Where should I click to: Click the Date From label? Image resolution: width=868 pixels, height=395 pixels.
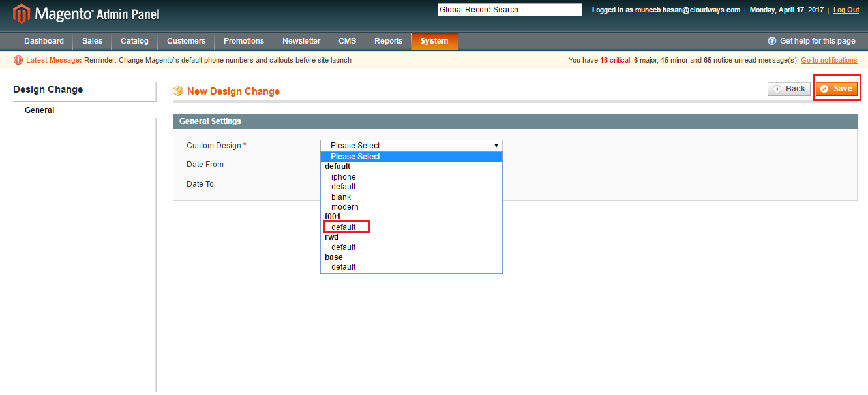[x=205, y=165]
